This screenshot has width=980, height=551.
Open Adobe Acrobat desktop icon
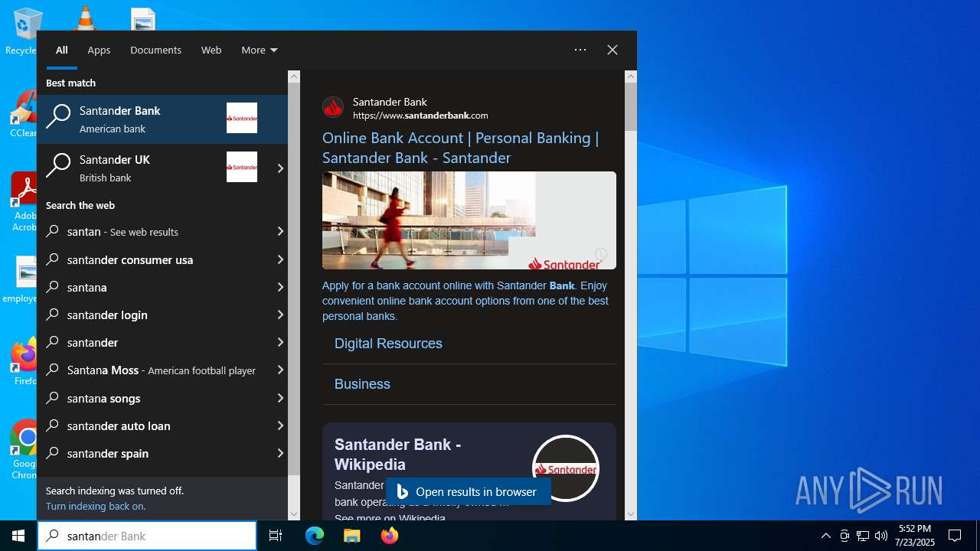tap(24, 202)
